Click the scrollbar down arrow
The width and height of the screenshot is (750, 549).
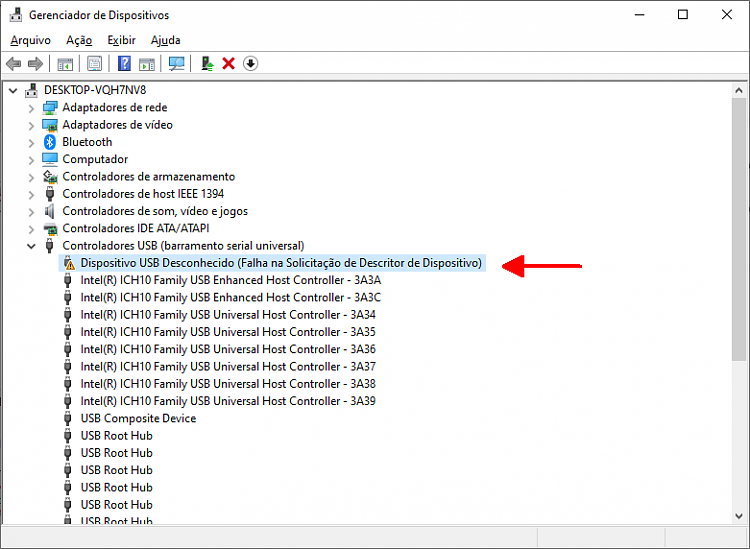point(739,516)
